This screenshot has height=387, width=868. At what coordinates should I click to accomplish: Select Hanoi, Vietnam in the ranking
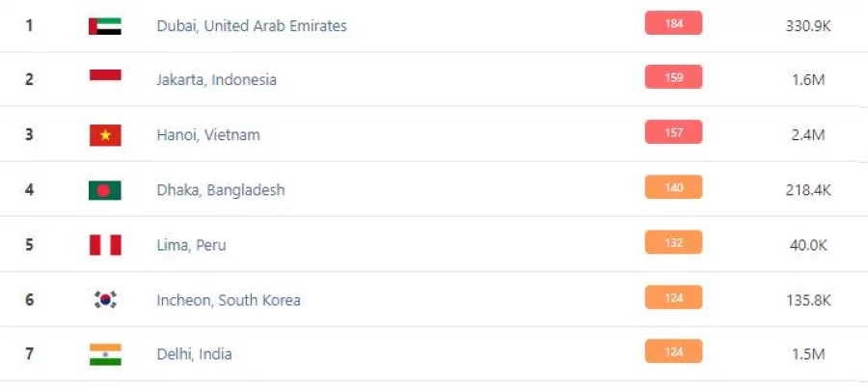click(208, 135)
